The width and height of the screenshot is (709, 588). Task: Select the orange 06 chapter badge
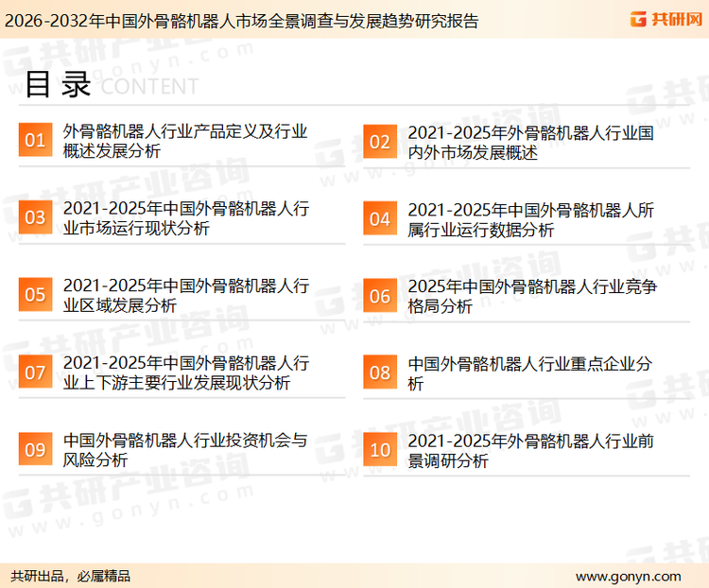click(380, 295)
